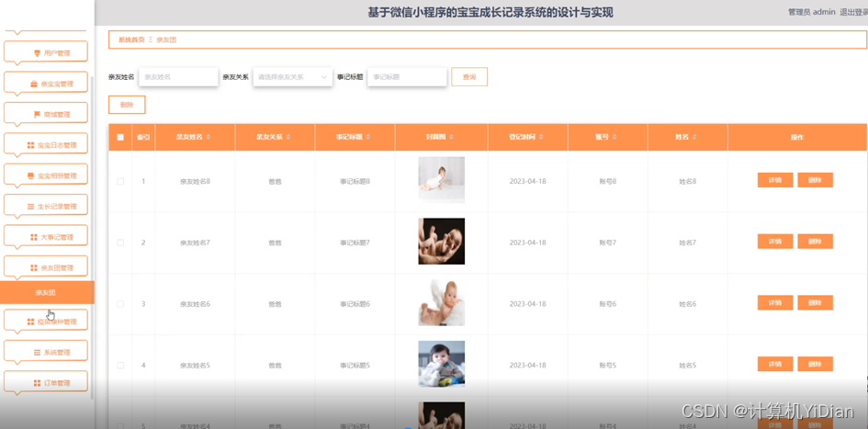Click 亲友团 in the breadcrumb

tap(166, 40)
